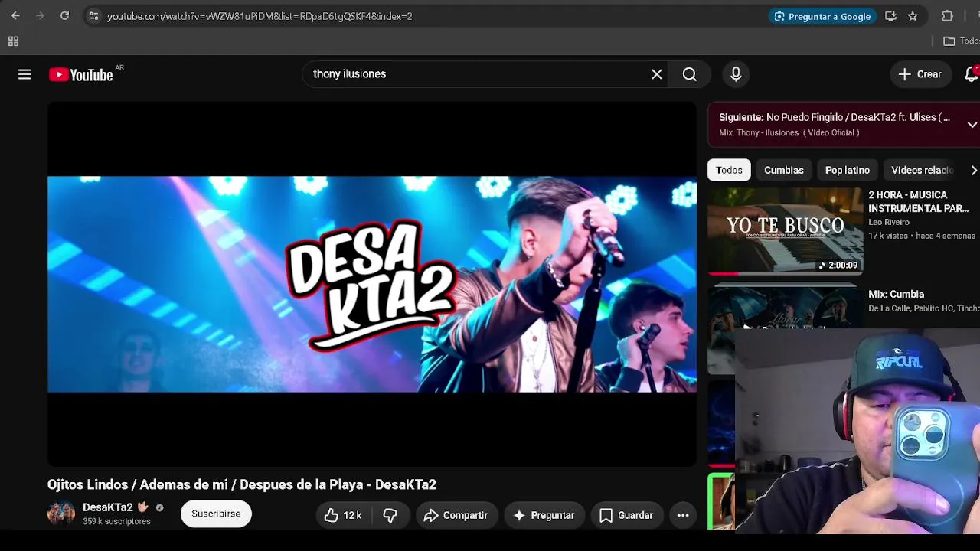Viewport: 980px width, 551px height.
Task: Dislike the video with thumbs down
Action: (x=390, y=515)
